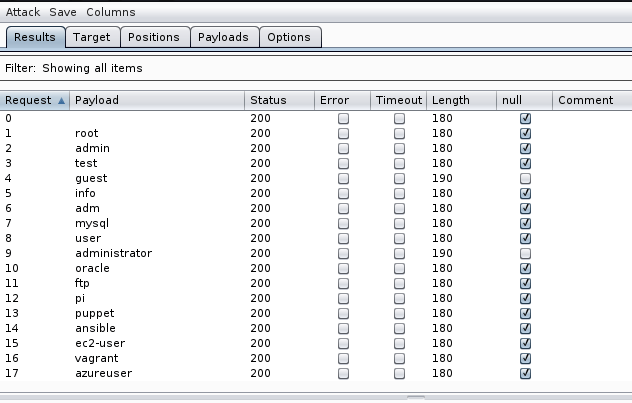Sort results by Payload column header
The image size is (632, 403).
(x=96, y=100)
